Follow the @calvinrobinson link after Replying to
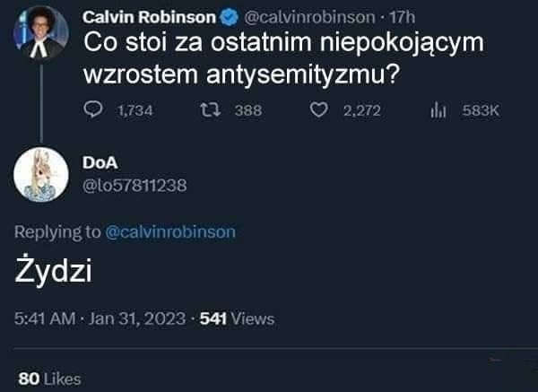538x392 pixels. 170,231
